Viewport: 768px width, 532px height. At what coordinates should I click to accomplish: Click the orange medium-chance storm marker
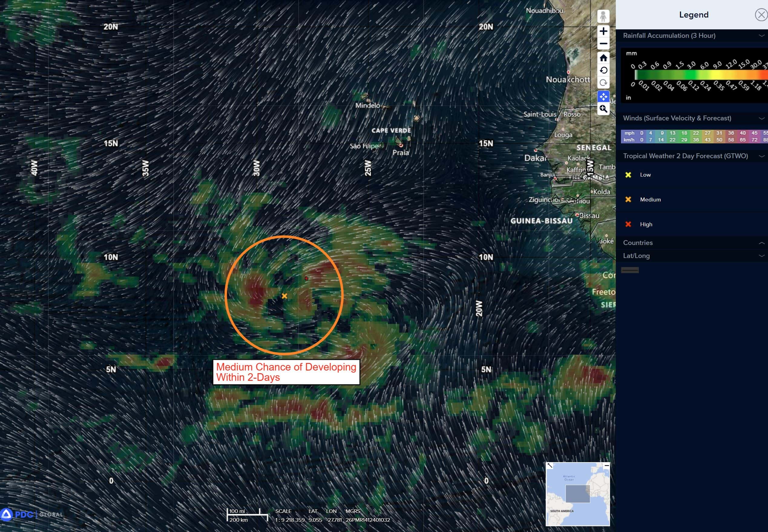pyautogui.click(x=284, y=296)
